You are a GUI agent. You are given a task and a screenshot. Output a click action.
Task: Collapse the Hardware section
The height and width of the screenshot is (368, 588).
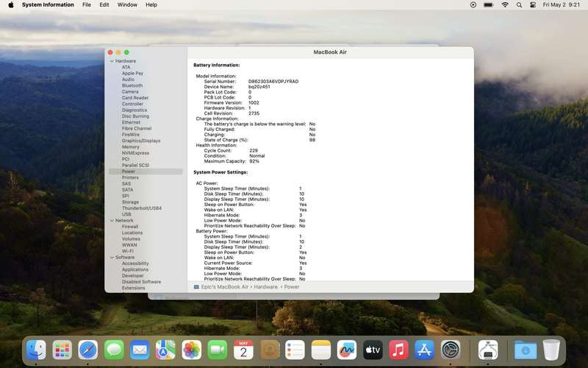[x=112, y=61]
